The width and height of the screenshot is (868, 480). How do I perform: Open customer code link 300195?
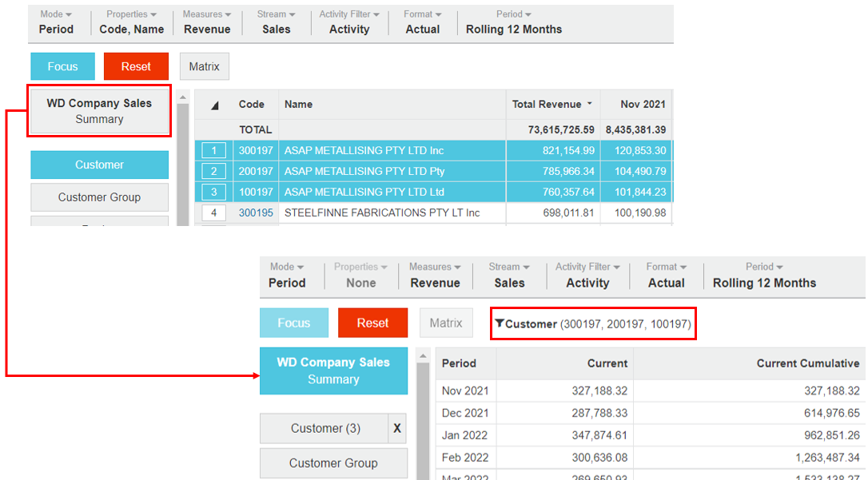tap(256, 213)
